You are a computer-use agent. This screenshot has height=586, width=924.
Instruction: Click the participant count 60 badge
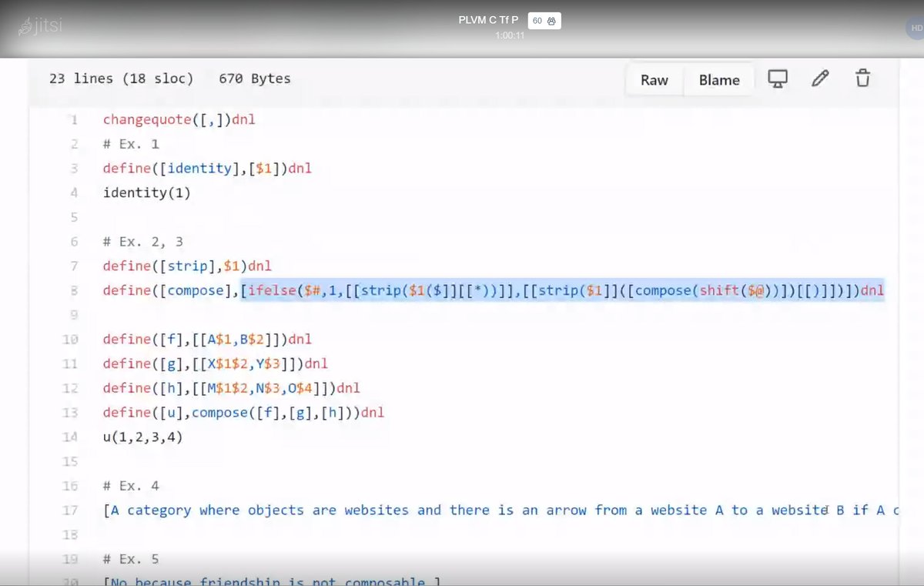pos(544,21)
